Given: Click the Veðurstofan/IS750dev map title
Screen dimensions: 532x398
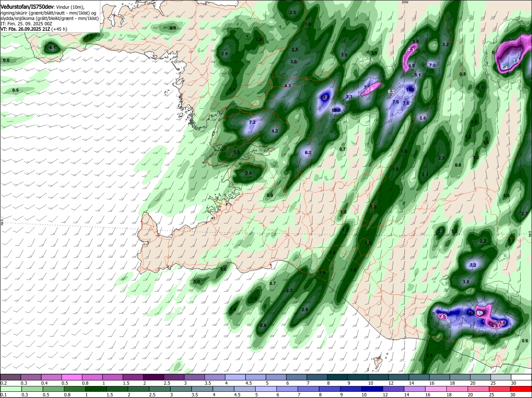Looking at the screenshot, I should coord(27,7).
